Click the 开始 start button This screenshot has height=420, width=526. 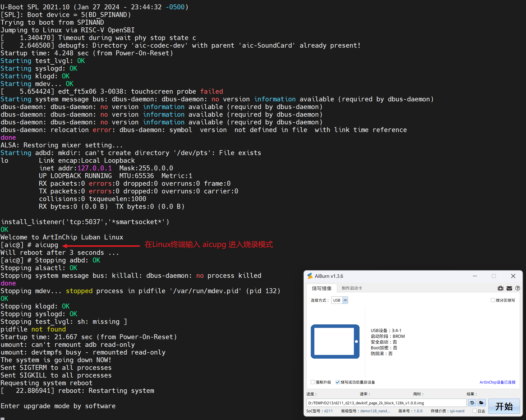click(504, 406)
